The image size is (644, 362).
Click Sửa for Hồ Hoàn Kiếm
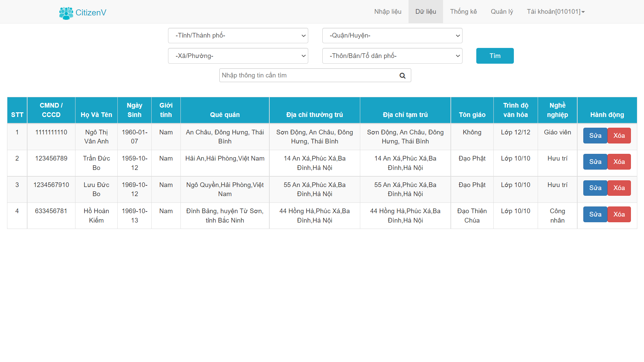coord(595,215)
